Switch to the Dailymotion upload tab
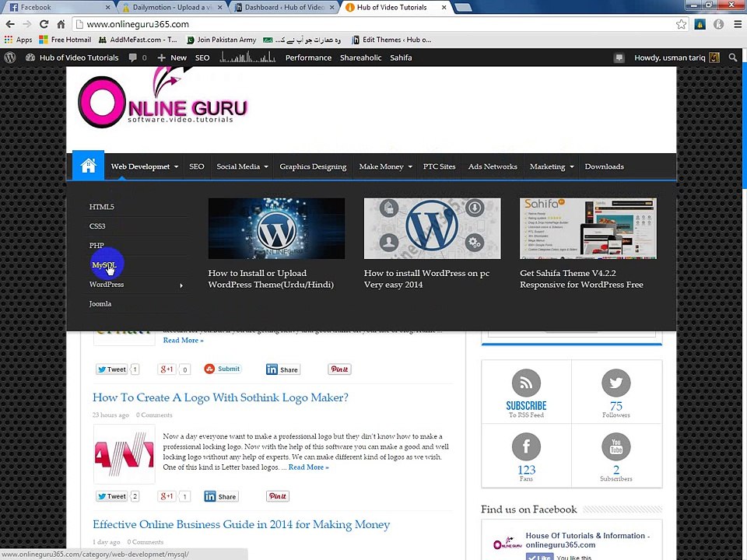This screenshot has width=747, height=560. click(171, 7)
